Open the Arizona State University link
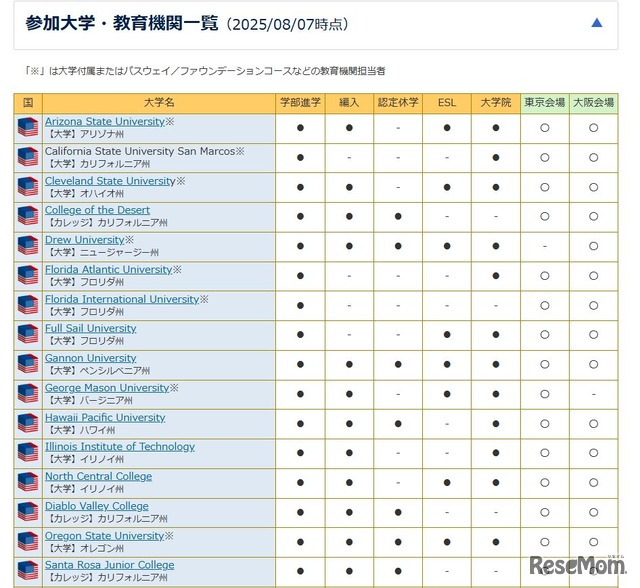 click(105, 122)
